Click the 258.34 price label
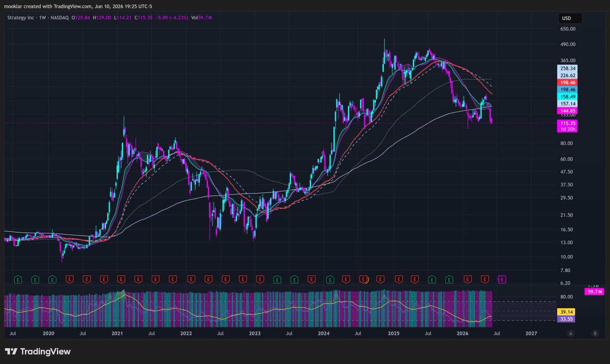This screenshot has height=364, width=610. [x=567, y=68]
